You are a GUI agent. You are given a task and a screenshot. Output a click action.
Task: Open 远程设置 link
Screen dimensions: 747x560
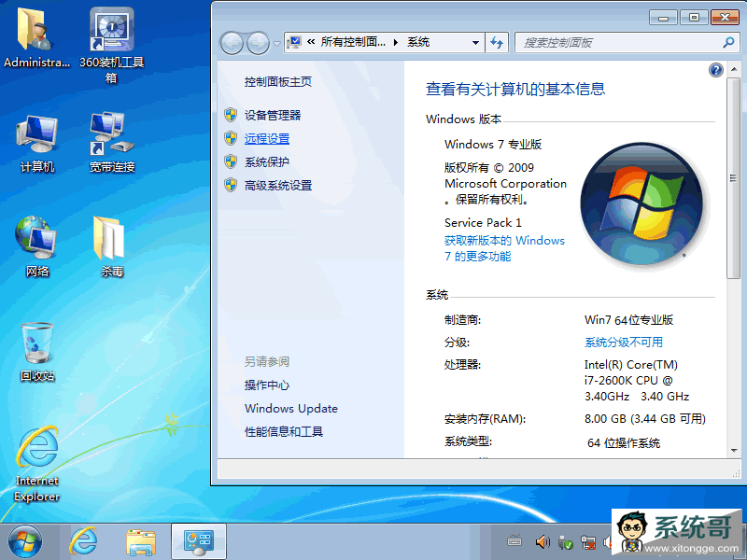coord(267,138)
